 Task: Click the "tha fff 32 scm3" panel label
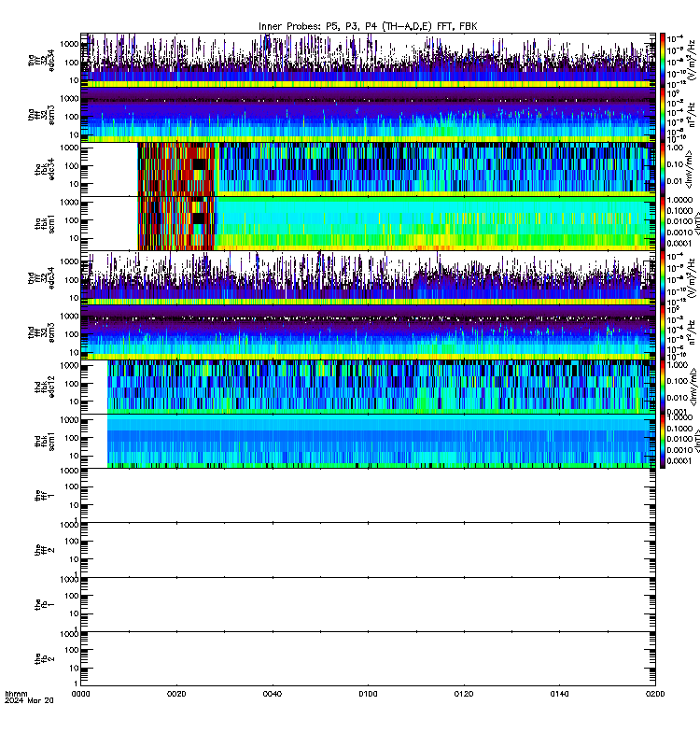[41, 115]
